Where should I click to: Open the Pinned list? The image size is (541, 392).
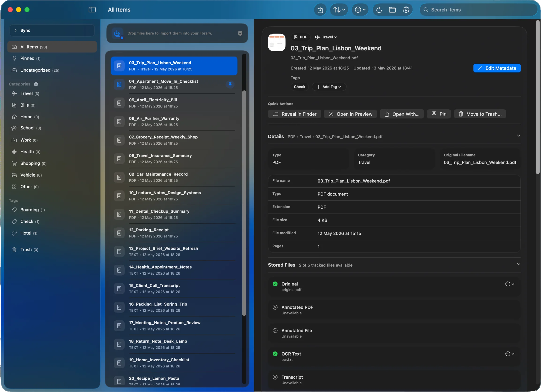coord(52,58)
